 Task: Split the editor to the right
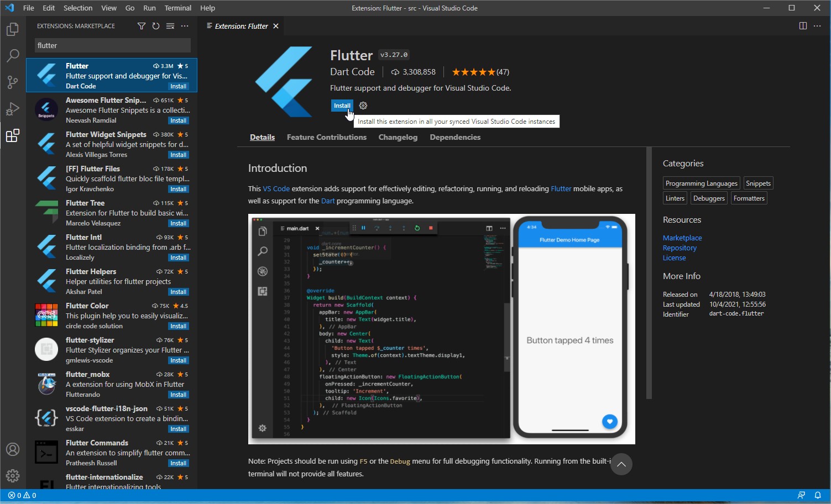(x=803, y=26)
